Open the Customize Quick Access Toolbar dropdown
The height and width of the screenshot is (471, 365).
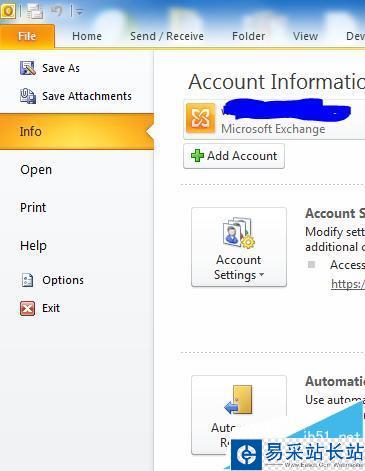pos(79,12)
